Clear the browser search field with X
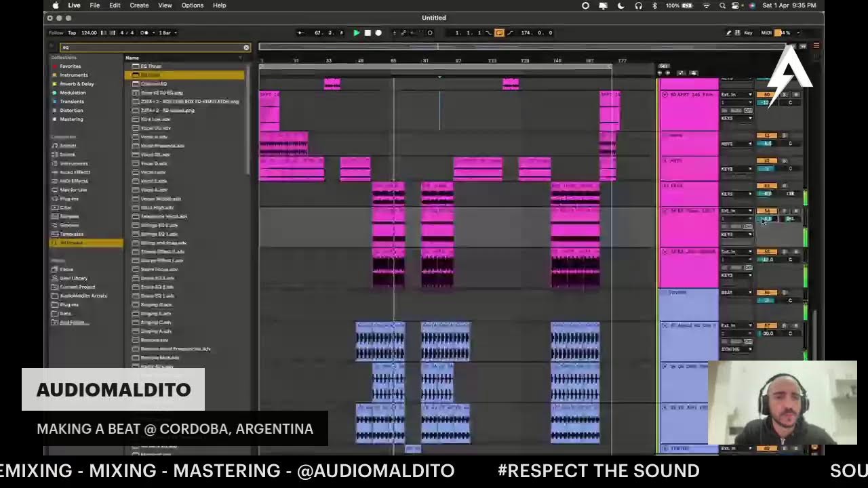The width and height of the screenshot is (868, 488). tap(246, 47)
